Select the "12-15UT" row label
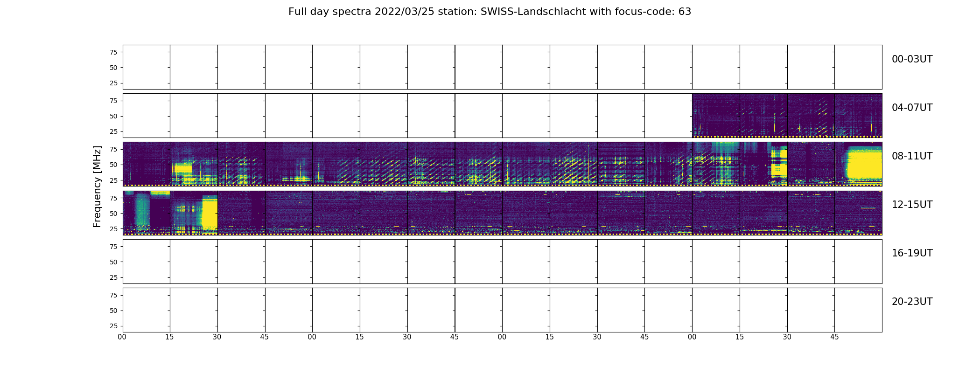Screen dimensions: 980x373 point(912,205)
